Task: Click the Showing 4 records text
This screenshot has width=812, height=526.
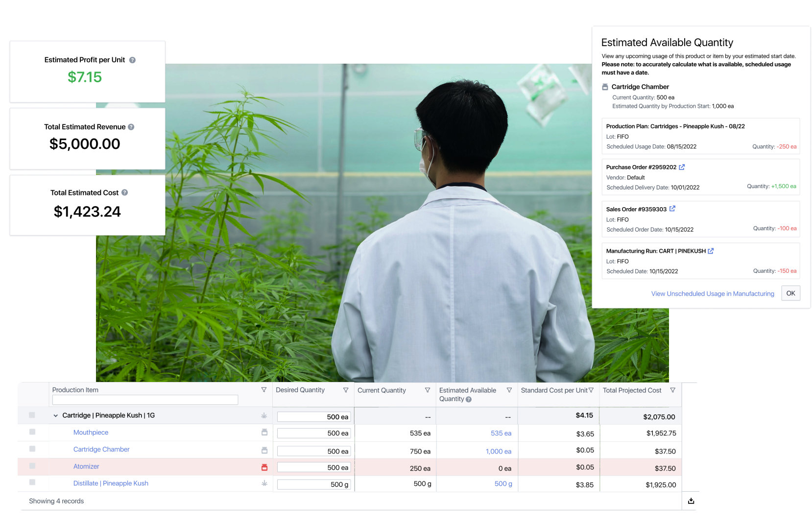Action: pyautogui.click(x=56, y=501)
